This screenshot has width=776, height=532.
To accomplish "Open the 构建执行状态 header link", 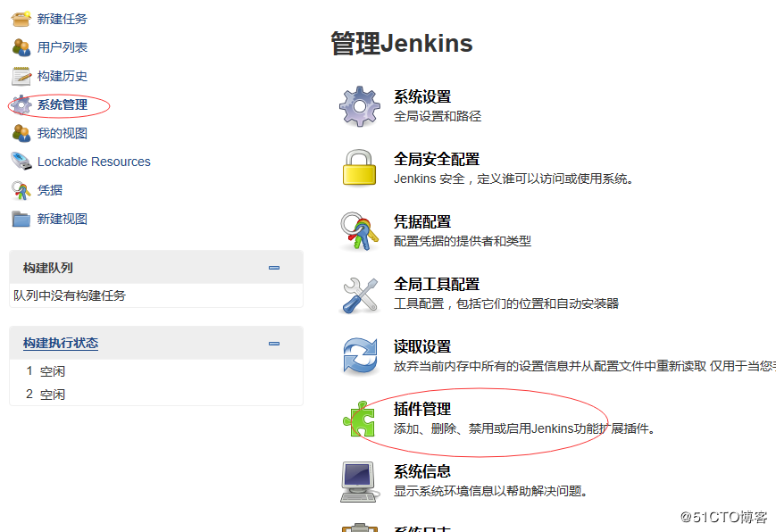I will [61, 344].
